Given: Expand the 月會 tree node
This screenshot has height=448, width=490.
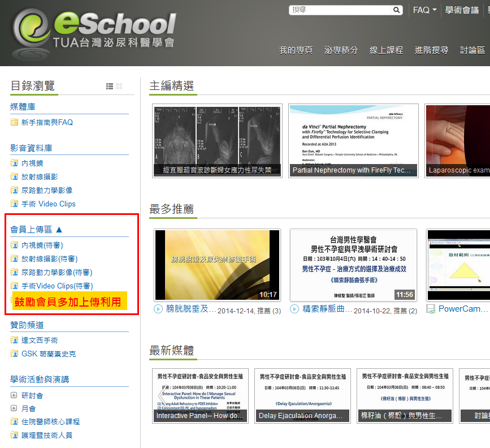Looking at the screenshot, I should coord(14,408).
